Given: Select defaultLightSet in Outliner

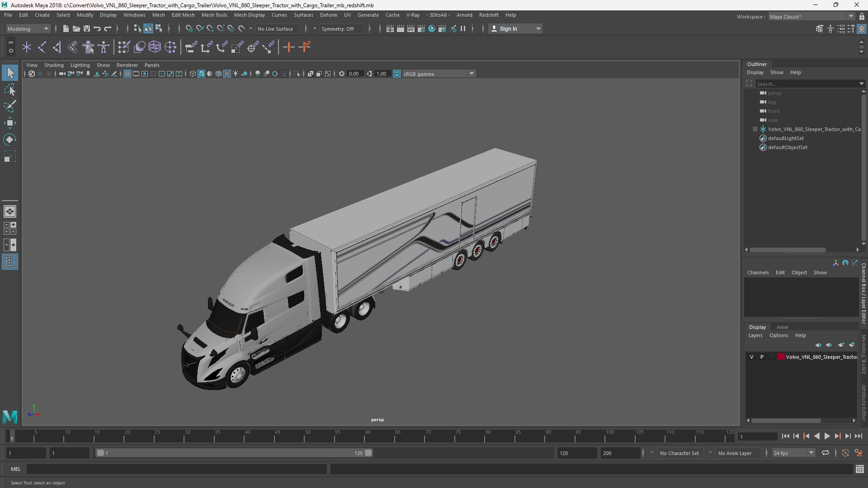Looking at the screenshot, I should [x=786, y=138].
